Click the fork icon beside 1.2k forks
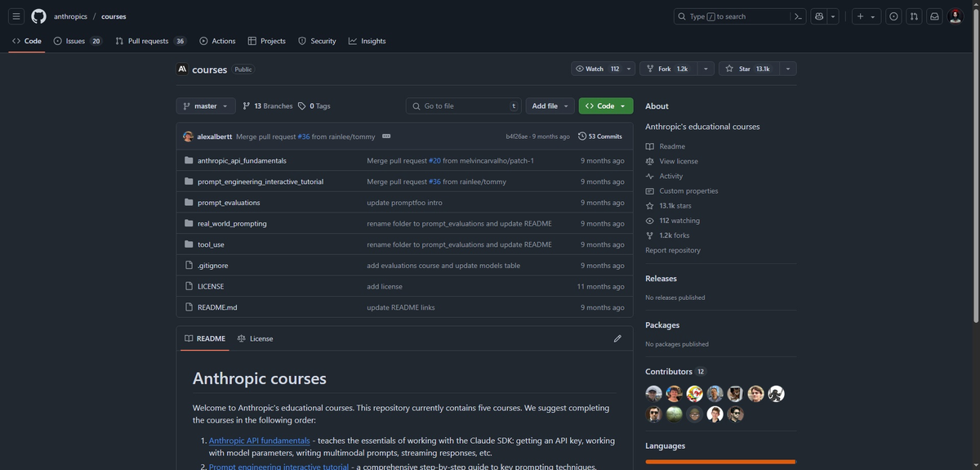 650,235
